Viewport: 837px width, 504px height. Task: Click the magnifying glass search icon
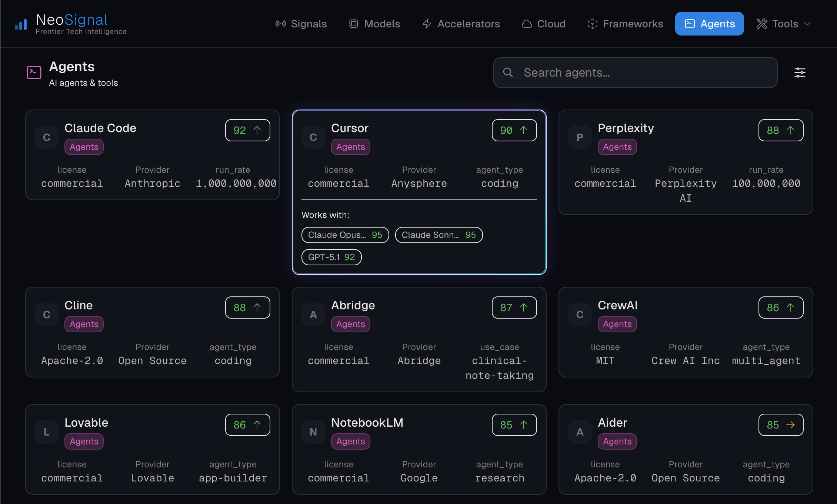tap(508, 73)
